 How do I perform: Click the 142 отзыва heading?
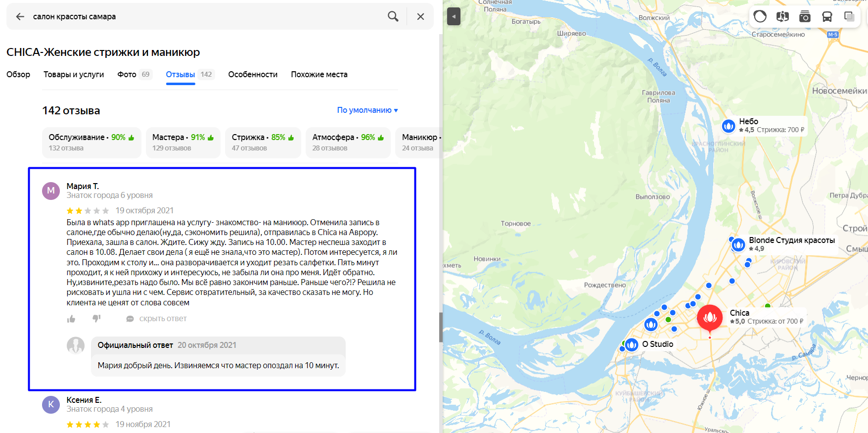[71, 110]
